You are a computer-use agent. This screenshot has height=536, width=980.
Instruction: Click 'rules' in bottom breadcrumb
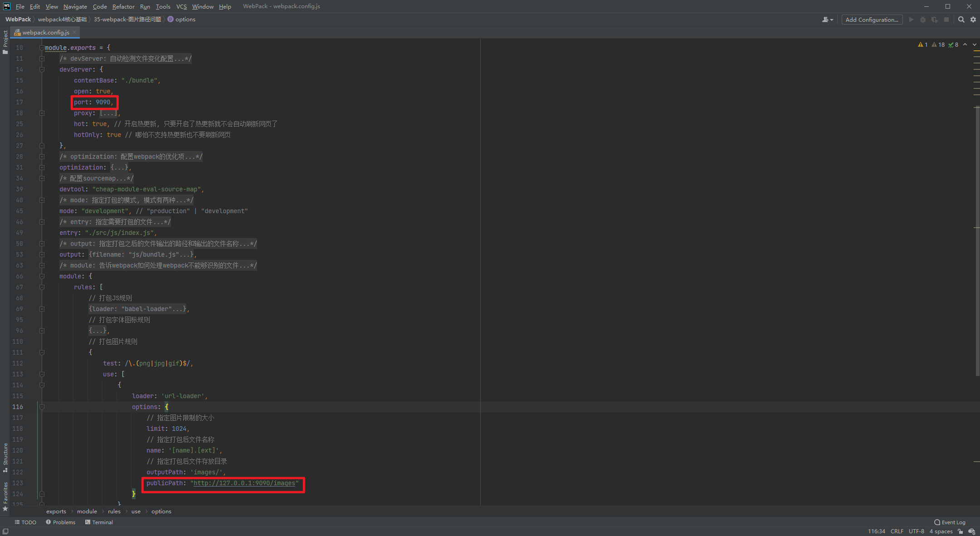[x=114, y=512]
